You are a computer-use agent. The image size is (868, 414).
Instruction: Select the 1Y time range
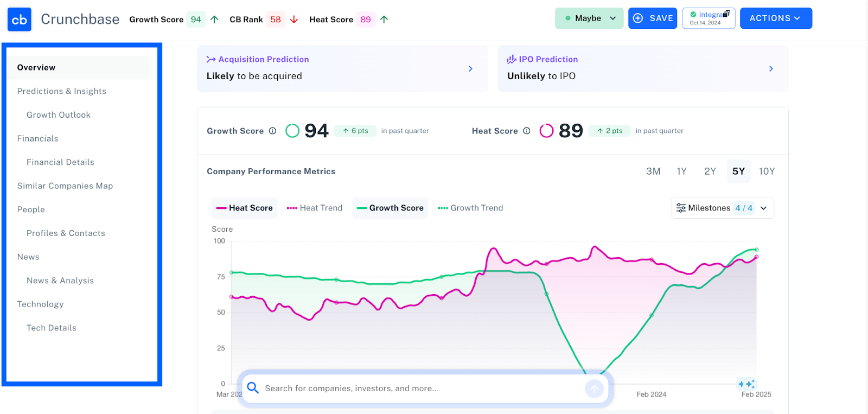(x=682, y=171)
